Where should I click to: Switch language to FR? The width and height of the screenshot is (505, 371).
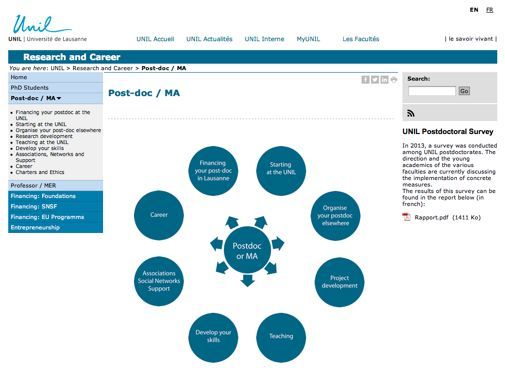(489, 10)
